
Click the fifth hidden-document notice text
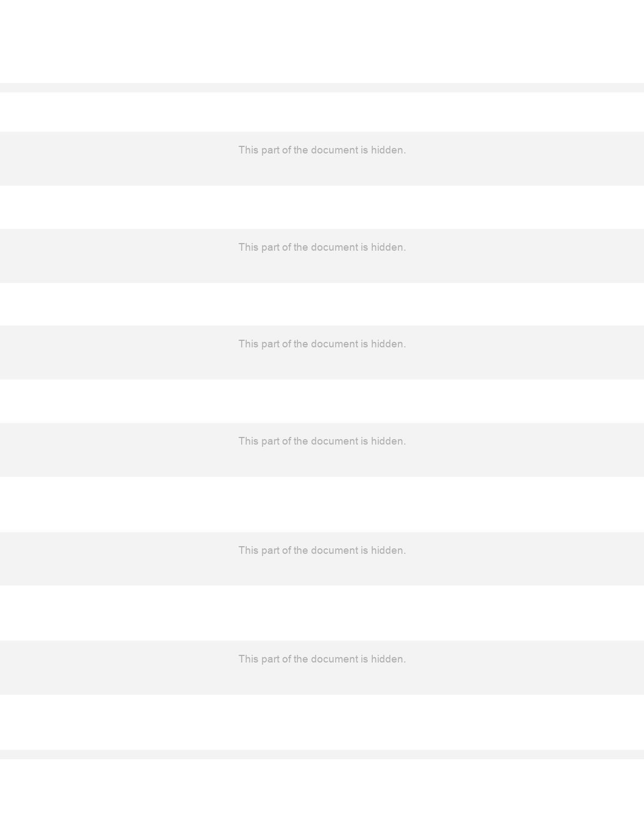click(x=322, y=550)
